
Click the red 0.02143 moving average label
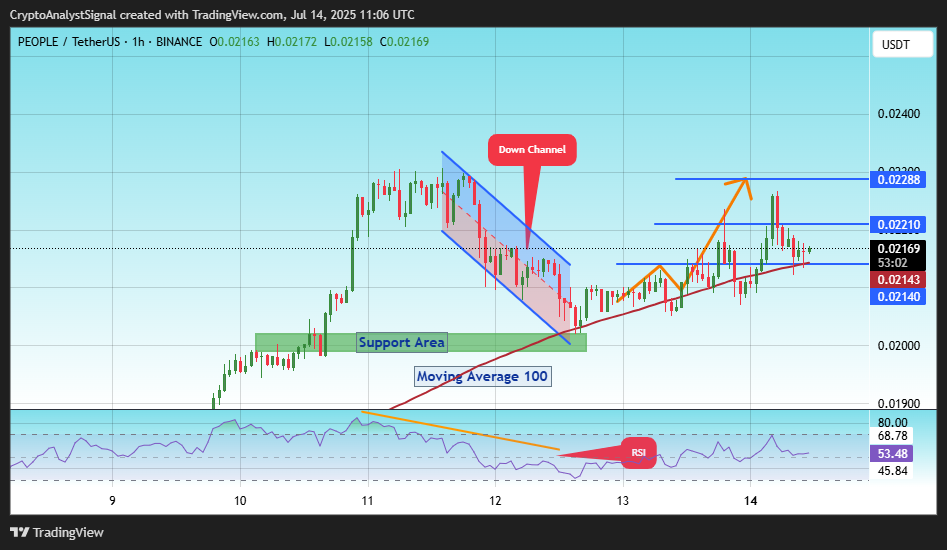click(898, 280)
